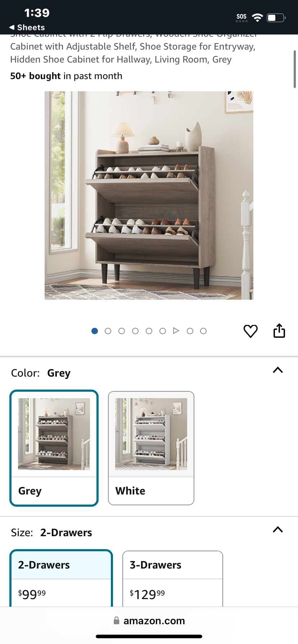
Task: Jump to the second carousel image dot
Action: (108, 331)
